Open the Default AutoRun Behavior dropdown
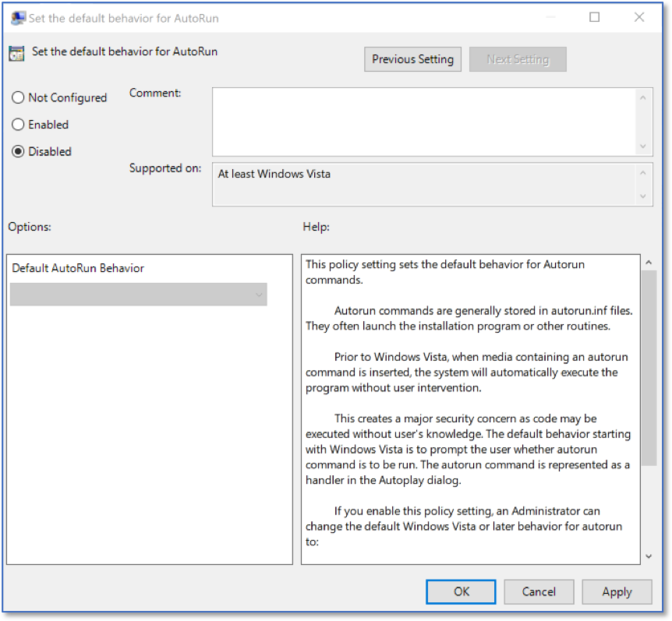Viewport: 672px width, 621px height. 139,295
